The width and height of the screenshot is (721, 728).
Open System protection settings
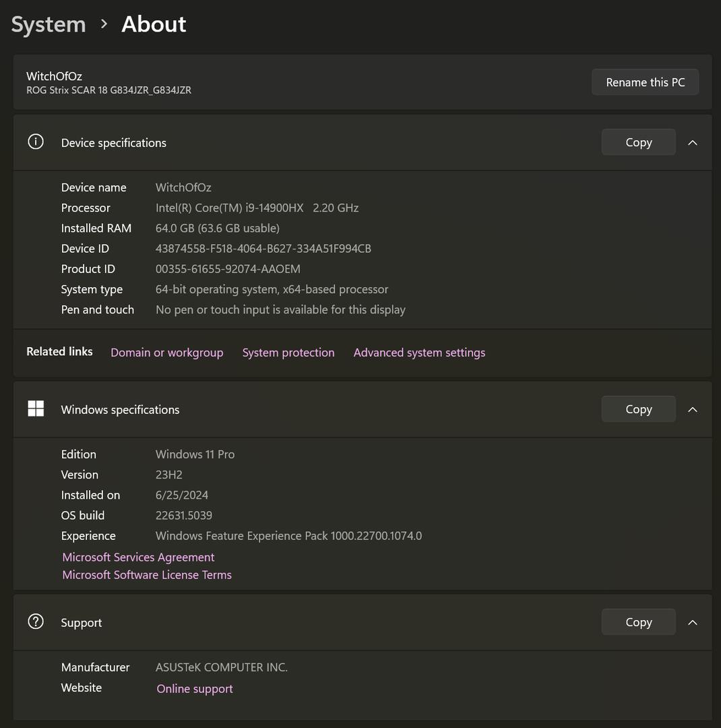click(x=288, y=353)
